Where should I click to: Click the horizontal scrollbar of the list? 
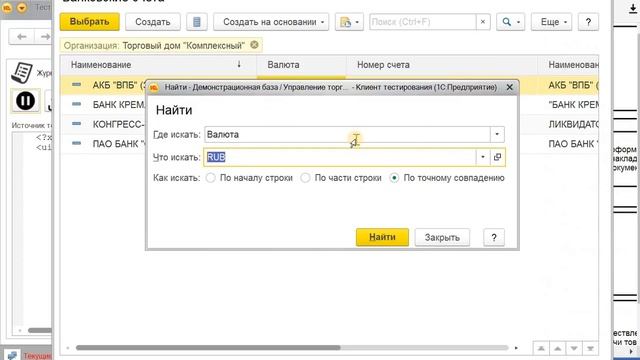point(208,348)
